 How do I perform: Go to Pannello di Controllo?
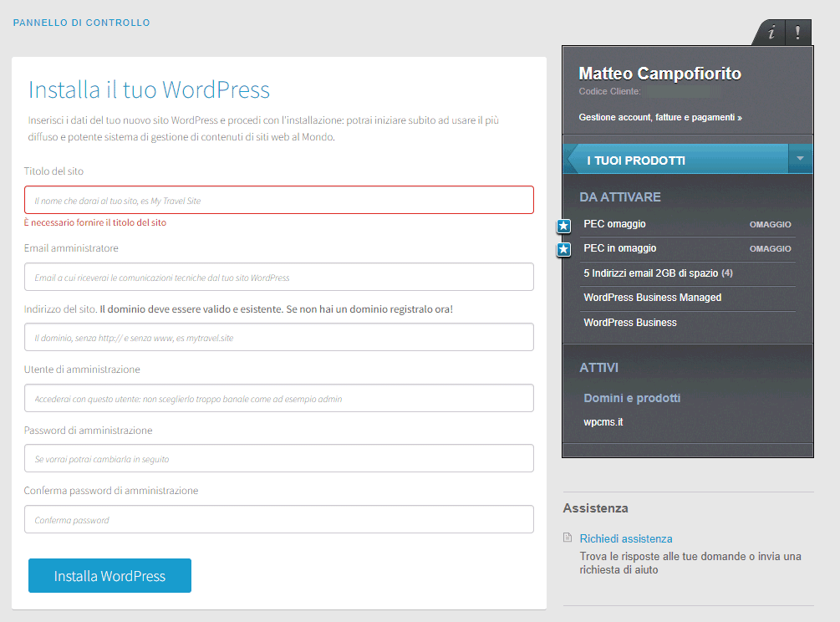81,23
